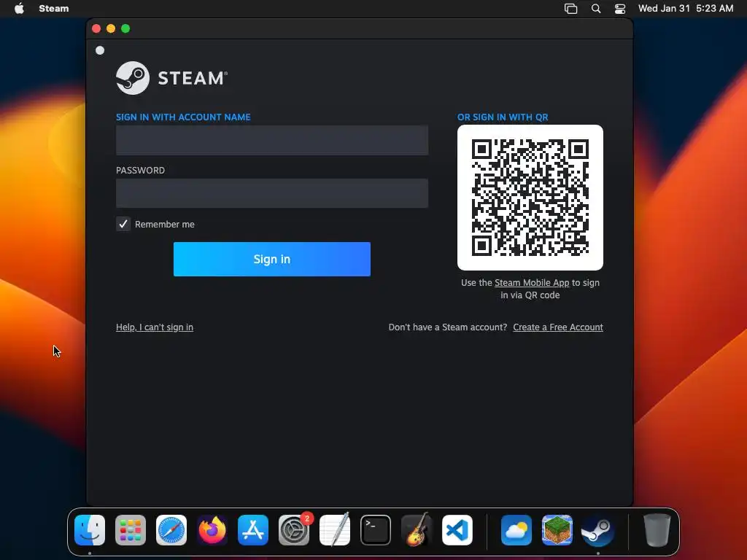
Task: Click the Steam logo in the login window
Action: 171,78
